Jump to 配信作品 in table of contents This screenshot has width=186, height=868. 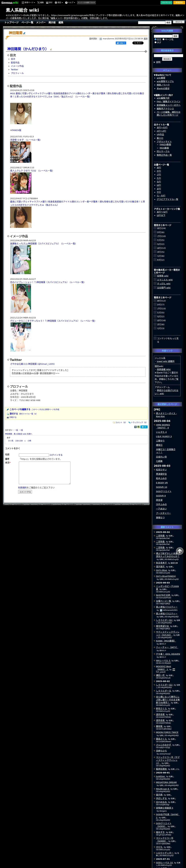(x=15, y=63)
